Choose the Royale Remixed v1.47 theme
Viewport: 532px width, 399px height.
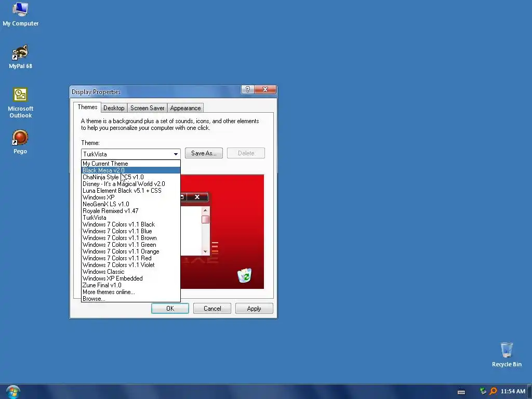coord(131,211)
